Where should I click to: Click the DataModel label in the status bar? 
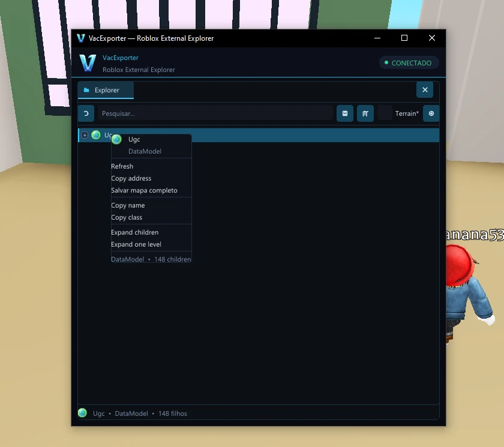(x=131, y=413)
